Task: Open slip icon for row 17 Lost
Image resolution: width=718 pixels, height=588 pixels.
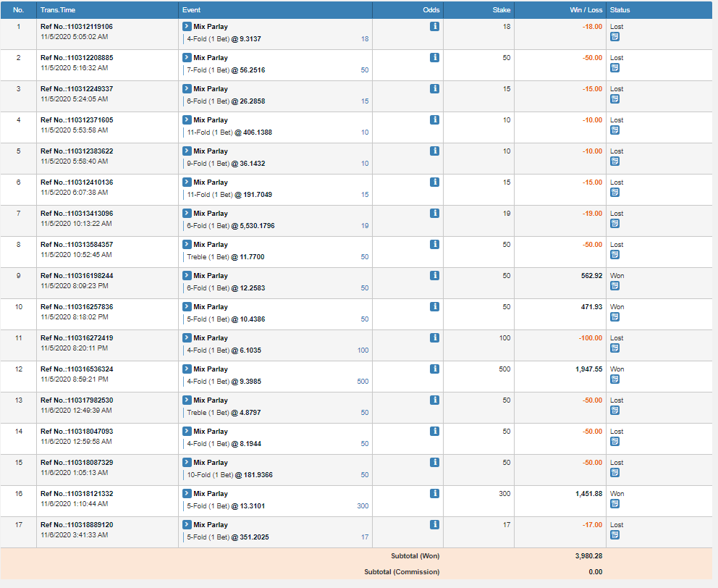Action: coord(615,535)
